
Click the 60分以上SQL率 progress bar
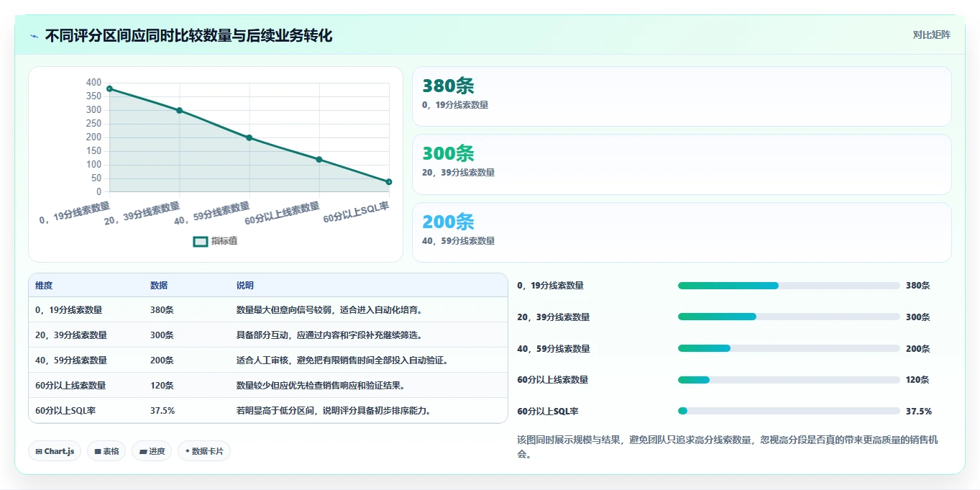pyautogui.click(x=789, y=411)
